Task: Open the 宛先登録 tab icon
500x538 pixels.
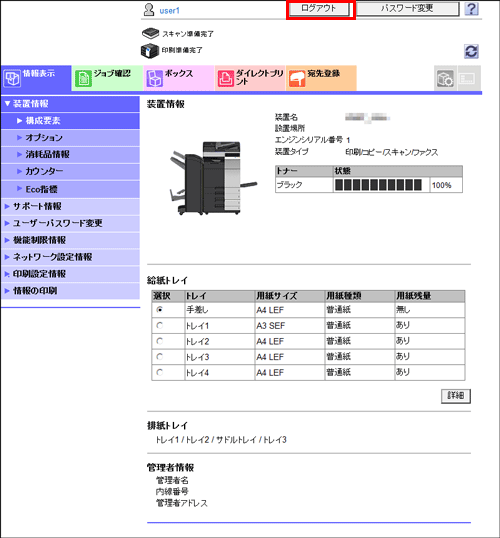Action: 297,79
